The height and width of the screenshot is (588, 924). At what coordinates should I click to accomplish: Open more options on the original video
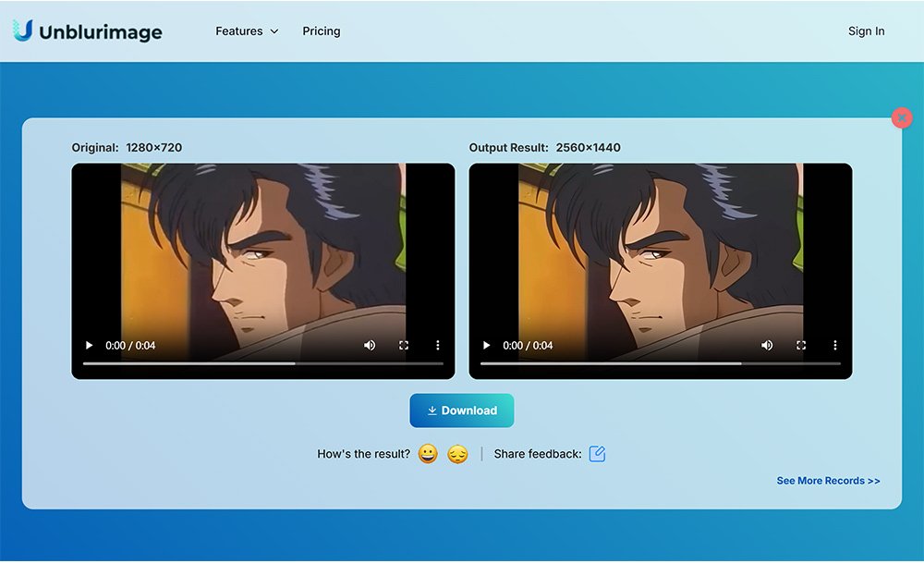tap(438, 346)
